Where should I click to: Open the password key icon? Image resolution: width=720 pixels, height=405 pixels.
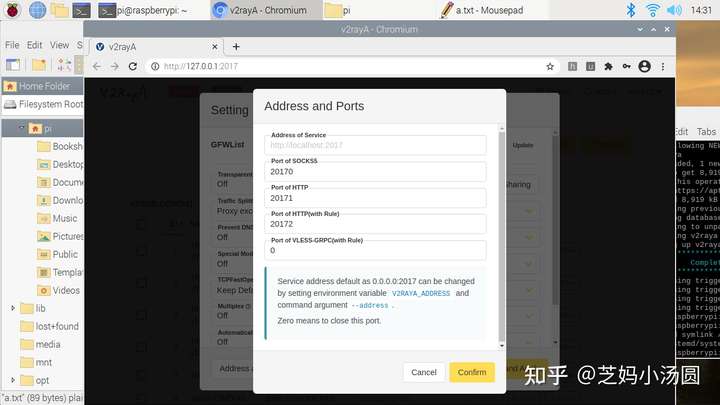point(626,67)
